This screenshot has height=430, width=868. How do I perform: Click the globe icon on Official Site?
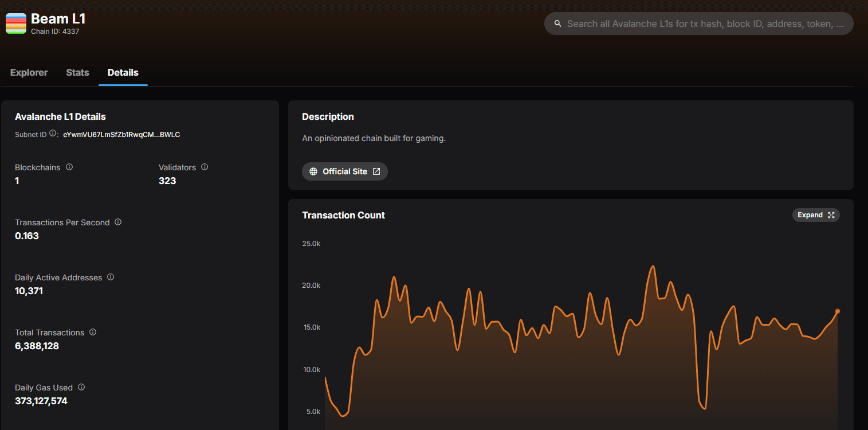point(313,171)
